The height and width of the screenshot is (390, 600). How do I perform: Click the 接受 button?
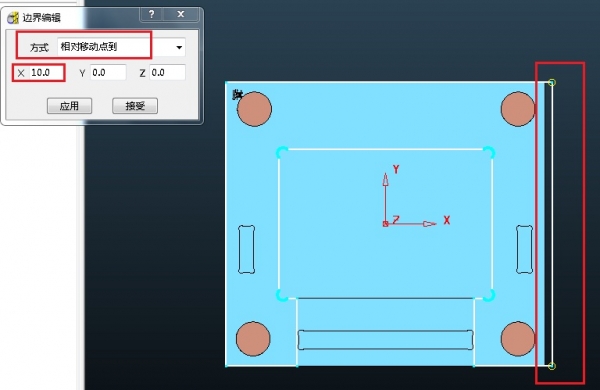[x=135, y=106]
